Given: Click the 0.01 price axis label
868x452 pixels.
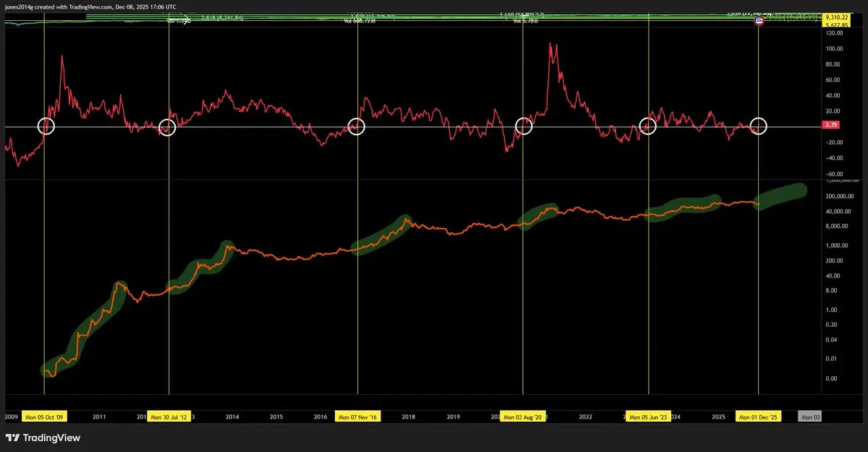Looking at the screenshot, I should [x=832, y=359].
